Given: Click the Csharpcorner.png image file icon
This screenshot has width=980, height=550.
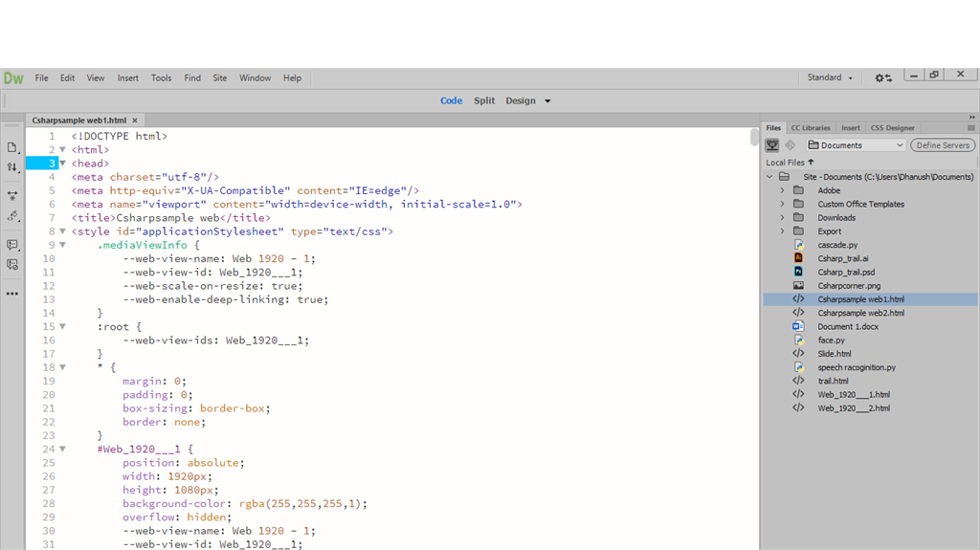Looking at the screenshot, I should [799, 286].
